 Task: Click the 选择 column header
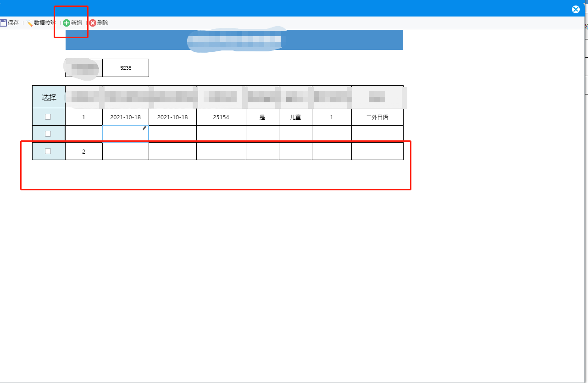pyautogui.click(x=49, y=97)
